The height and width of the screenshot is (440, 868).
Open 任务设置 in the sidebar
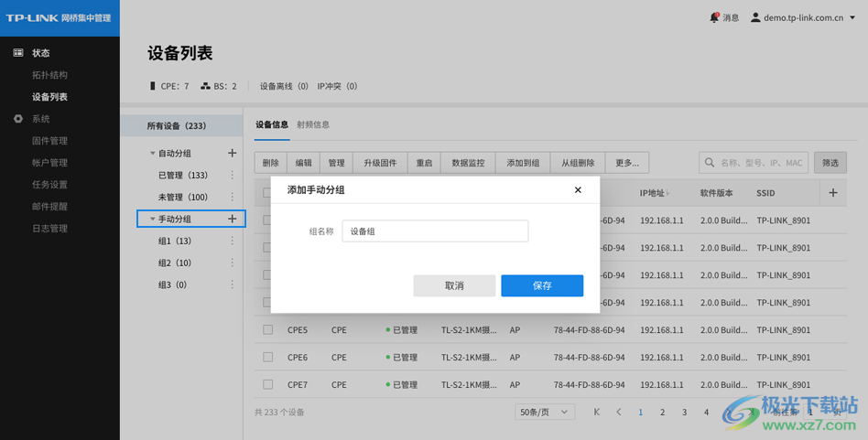click(x=49, y=185)
